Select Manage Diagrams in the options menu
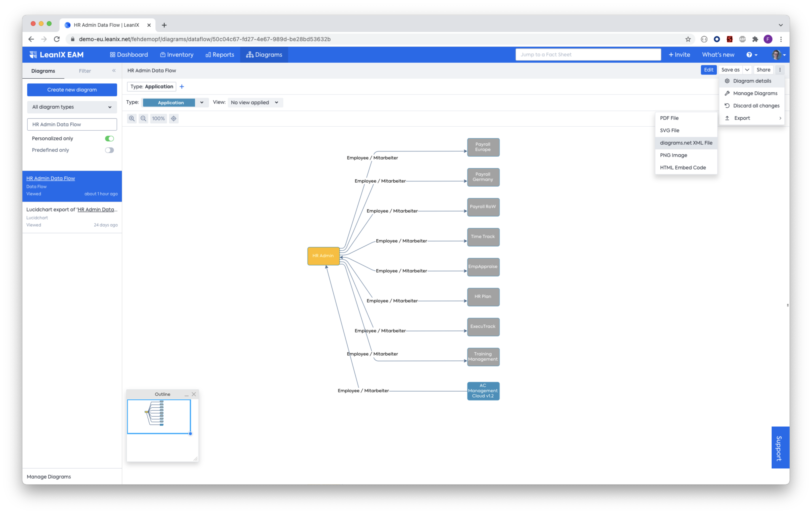 [x=752, y=93]
